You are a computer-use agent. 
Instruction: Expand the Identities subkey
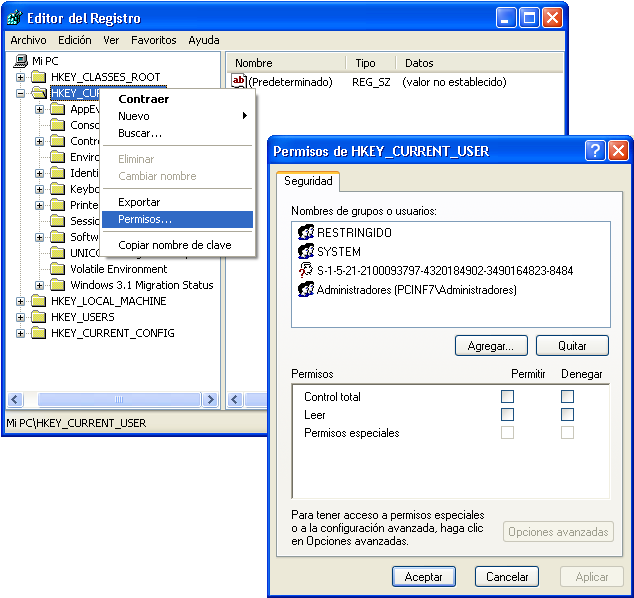pyautogui.click(x=39, y=173)
